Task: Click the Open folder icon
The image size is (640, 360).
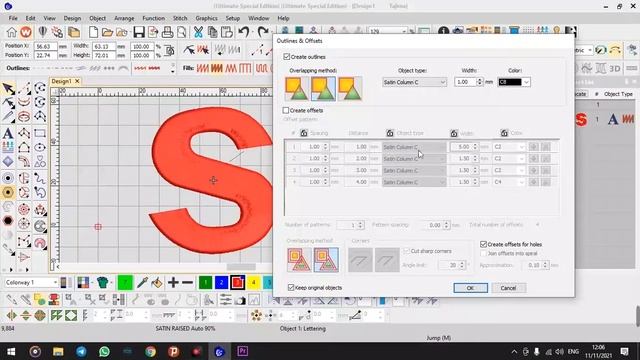Action: 107,32
